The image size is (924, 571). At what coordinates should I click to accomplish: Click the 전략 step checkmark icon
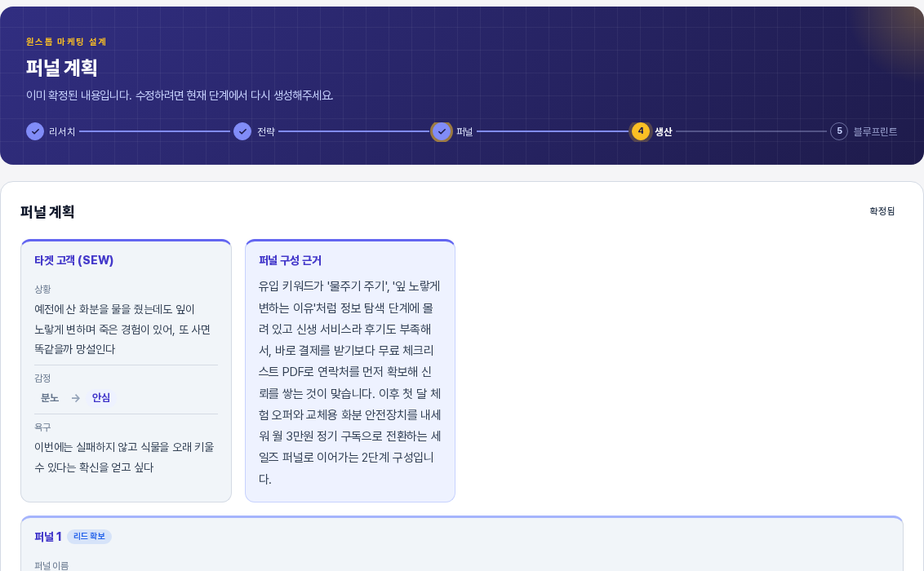(242, 131)
